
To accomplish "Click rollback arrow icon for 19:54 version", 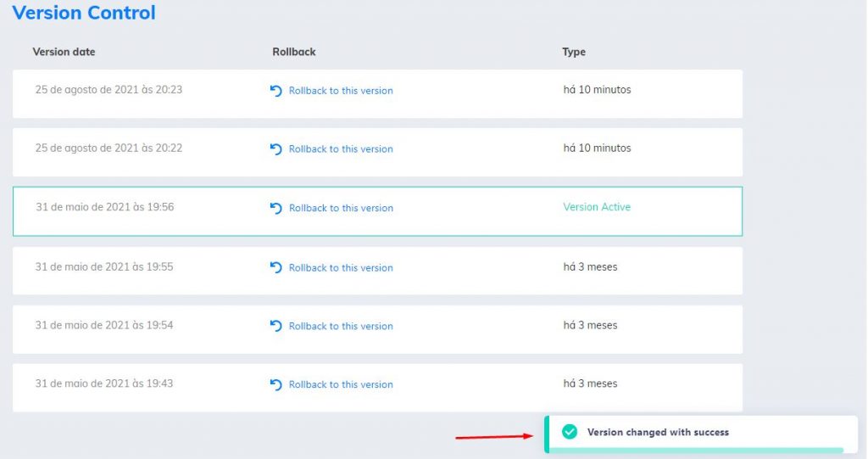I will (x=275, y=326).
